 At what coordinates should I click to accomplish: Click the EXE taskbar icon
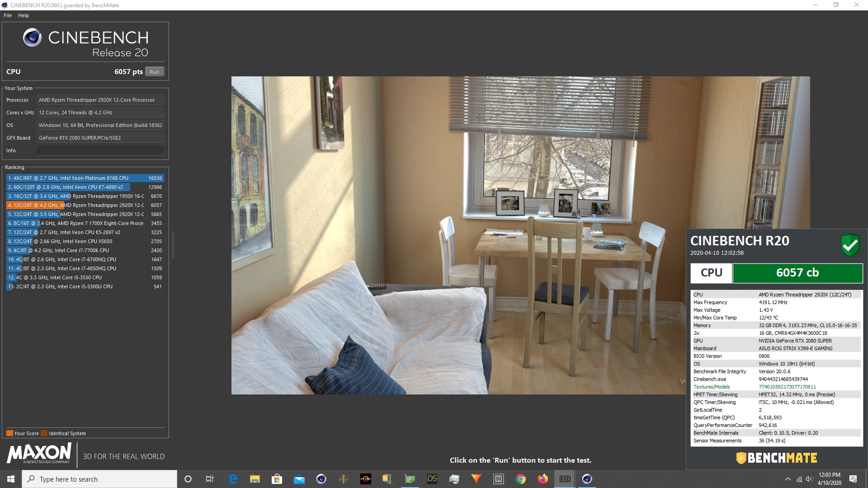click(565, 479)
